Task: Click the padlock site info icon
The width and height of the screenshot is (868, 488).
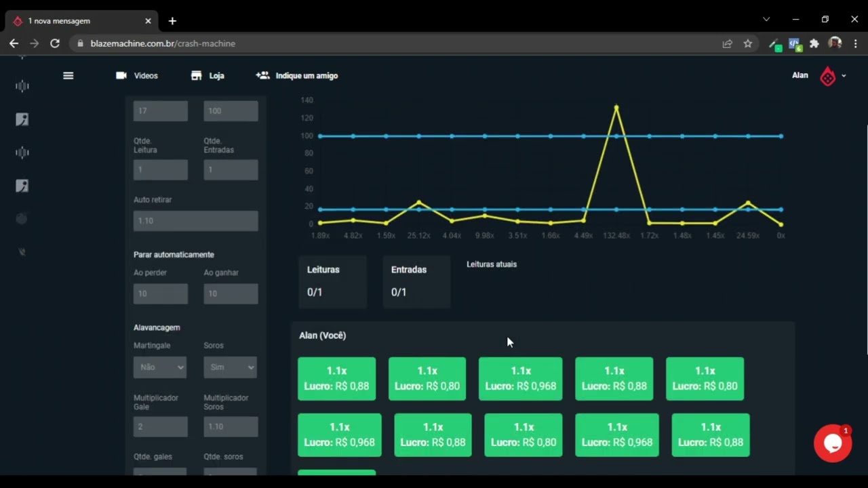Action: 80,43
